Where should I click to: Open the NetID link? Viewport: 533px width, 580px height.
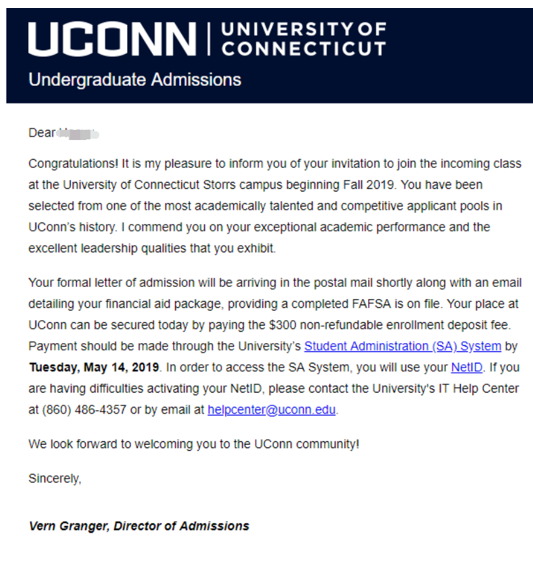tap(467, 367)
